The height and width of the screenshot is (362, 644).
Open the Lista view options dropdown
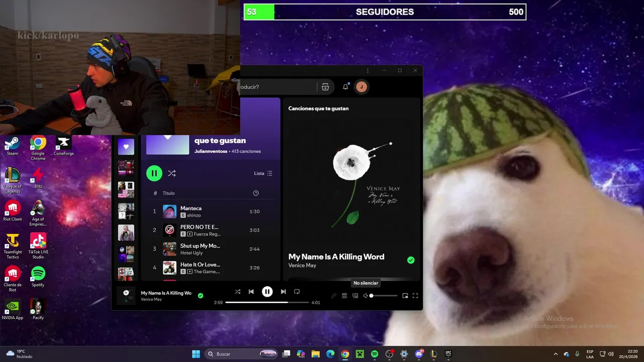click(263, 173)
